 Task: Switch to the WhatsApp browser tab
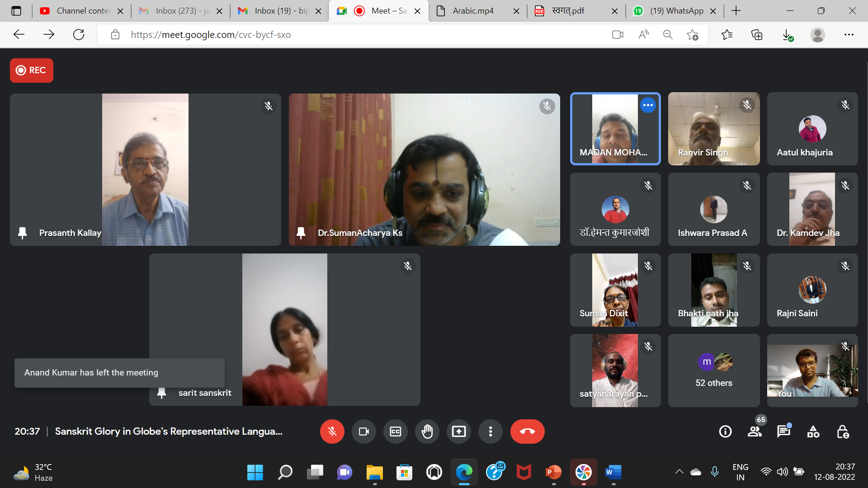tap(676, 11)
